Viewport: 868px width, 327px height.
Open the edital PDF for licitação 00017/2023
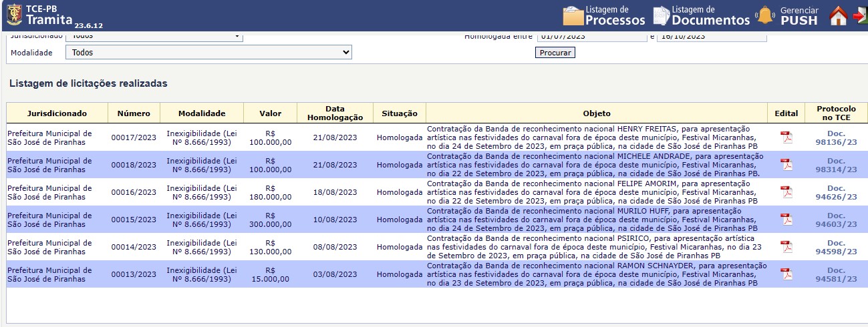[x=786, y=137]
